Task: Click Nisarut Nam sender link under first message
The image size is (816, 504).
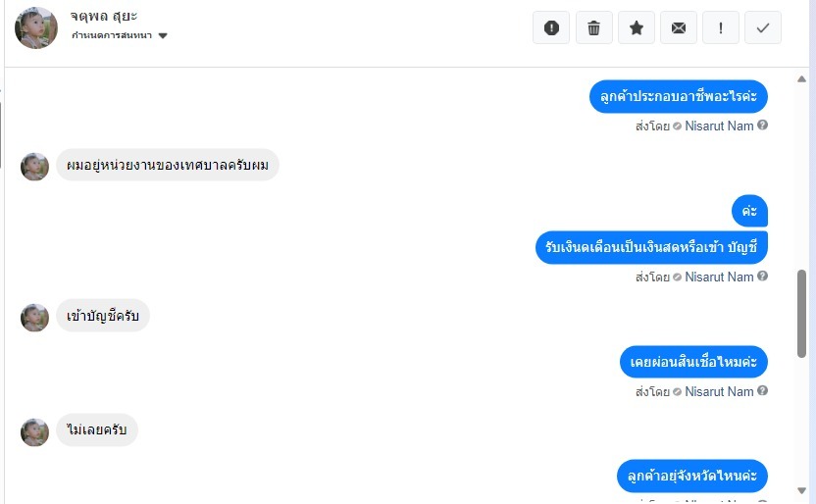Action: coord(719,126)
